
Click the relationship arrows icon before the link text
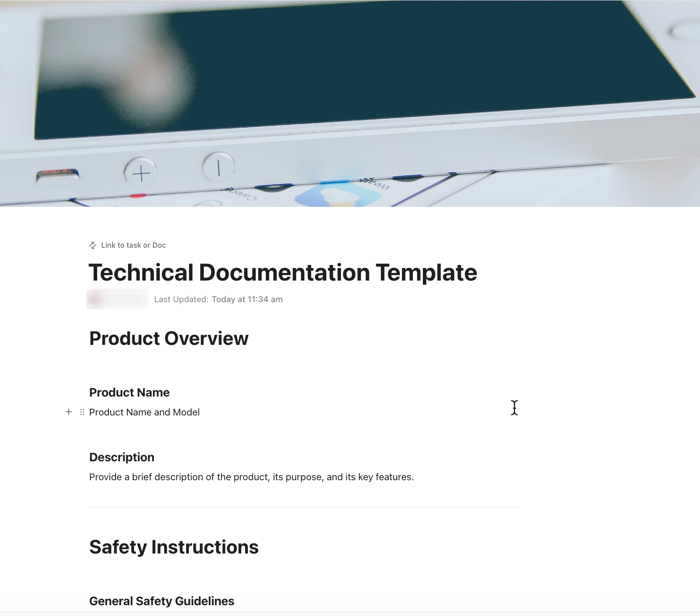coord(93,245)
